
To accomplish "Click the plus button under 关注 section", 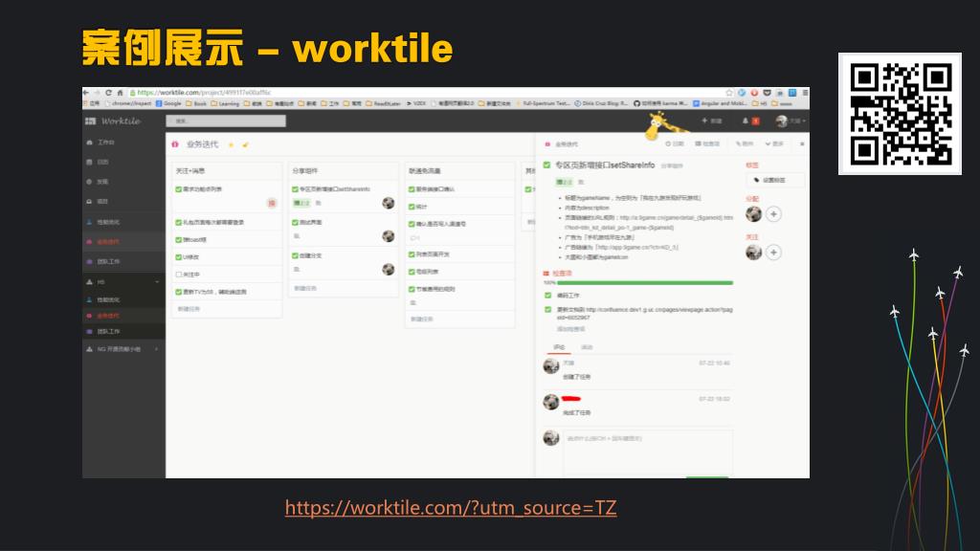I will click(773, 253).
